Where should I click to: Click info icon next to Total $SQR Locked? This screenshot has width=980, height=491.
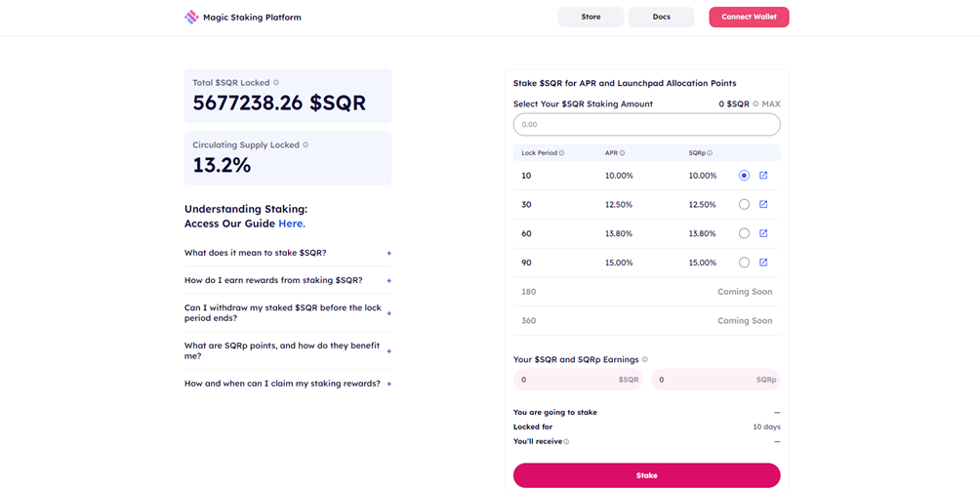tap(276, 83)
